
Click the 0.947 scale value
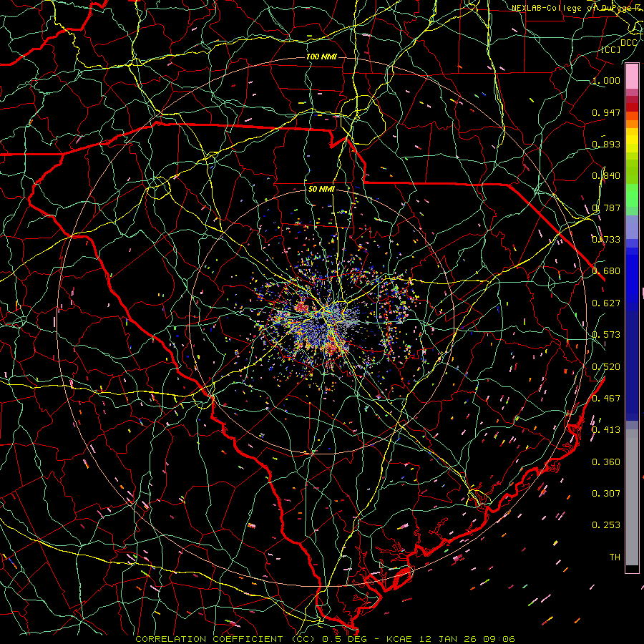point(606,112)
